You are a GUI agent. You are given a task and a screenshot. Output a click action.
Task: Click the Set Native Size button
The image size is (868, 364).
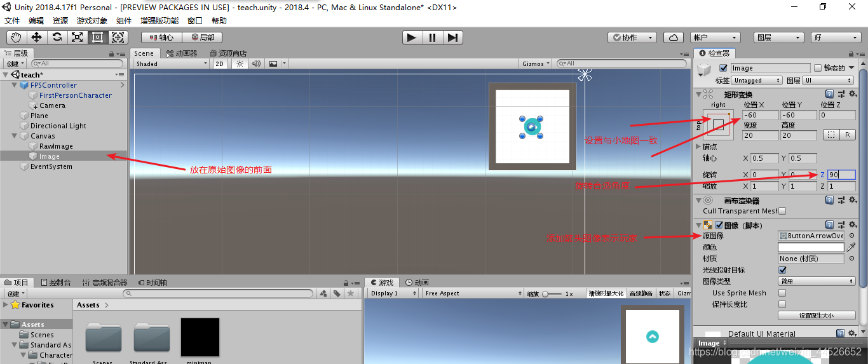(817, 315)
